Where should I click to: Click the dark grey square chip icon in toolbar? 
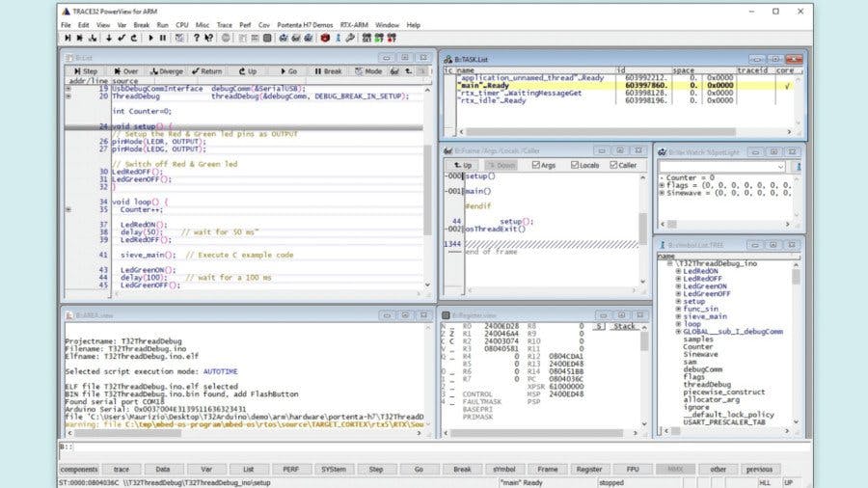pyautogui.click(x=267, y=39)
